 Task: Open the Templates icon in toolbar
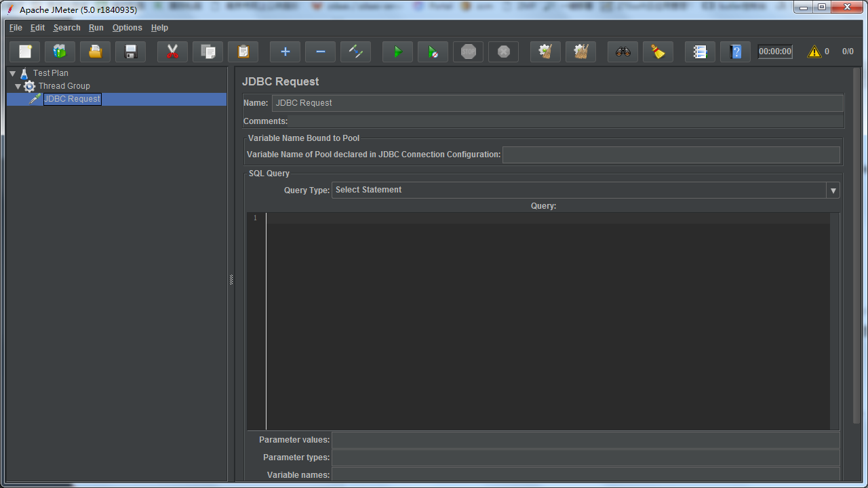[60, 52]
